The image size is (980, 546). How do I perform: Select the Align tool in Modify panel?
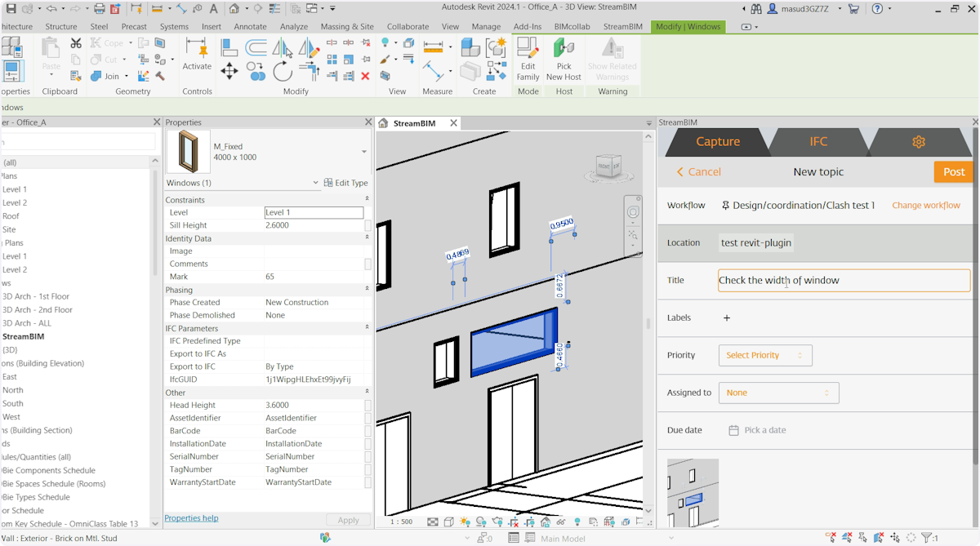pyautogui.click(x=229, y=47)
